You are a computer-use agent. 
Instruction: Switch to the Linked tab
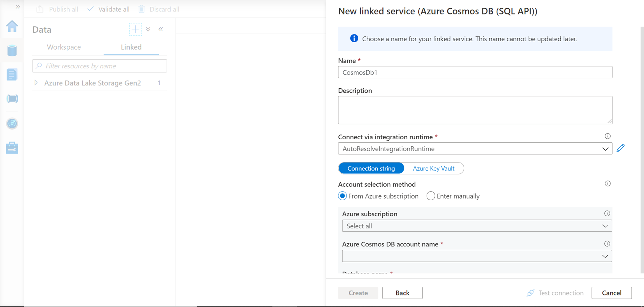pyautogui.click(x=131, y=47)
